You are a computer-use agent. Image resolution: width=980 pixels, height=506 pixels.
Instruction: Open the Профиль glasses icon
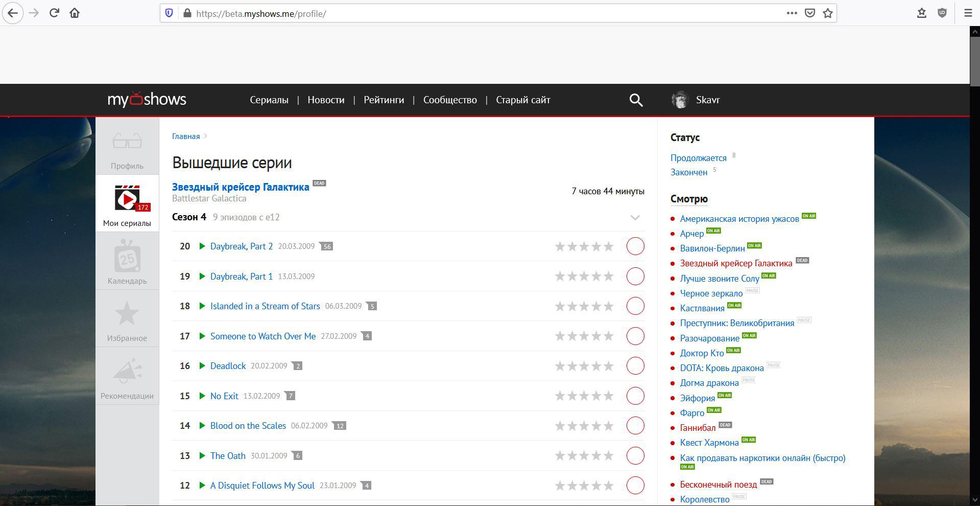127,141
